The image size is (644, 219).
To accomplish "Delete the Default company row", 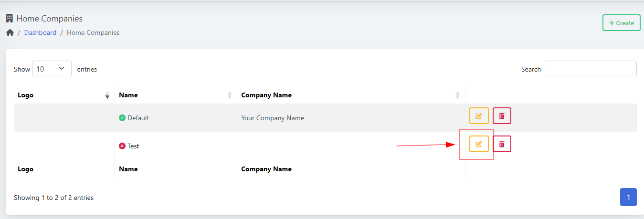I will pos(502,116).
